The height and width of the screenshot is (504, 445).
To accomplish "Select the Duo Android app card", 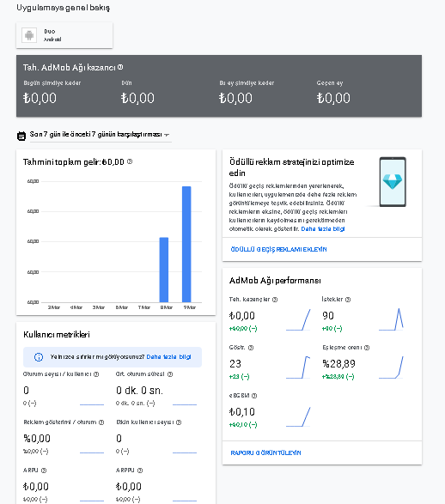I will (64, 35).
